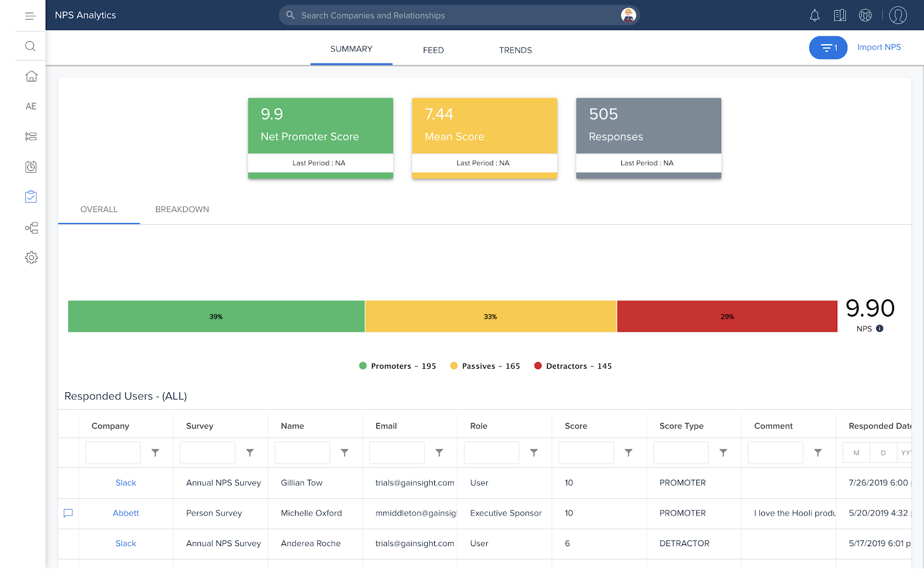Open comment icon on Abbett row
This screenshot has width=924, height=586.
68,513
